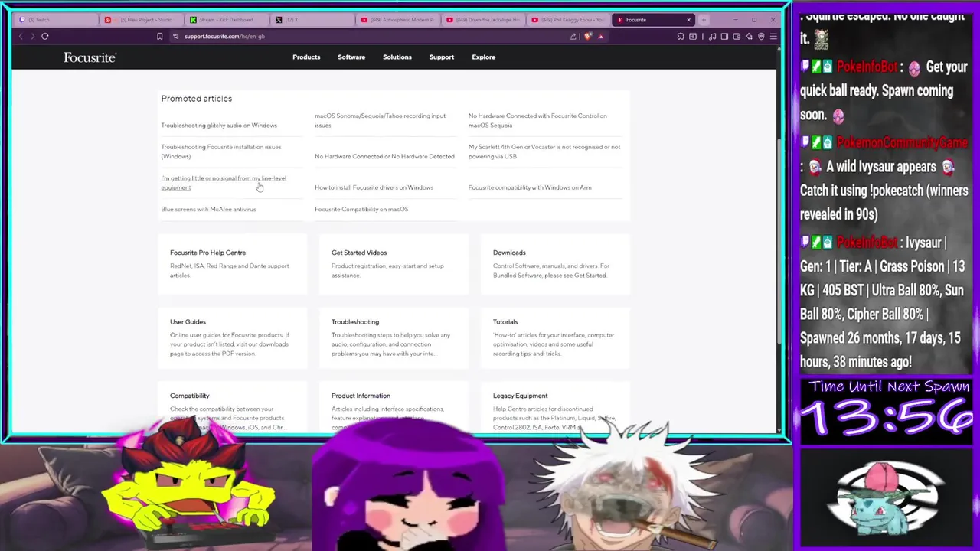Open the Leo AI sparkle icon
This screenshot has width=980, height=551.
coord(749,36)
